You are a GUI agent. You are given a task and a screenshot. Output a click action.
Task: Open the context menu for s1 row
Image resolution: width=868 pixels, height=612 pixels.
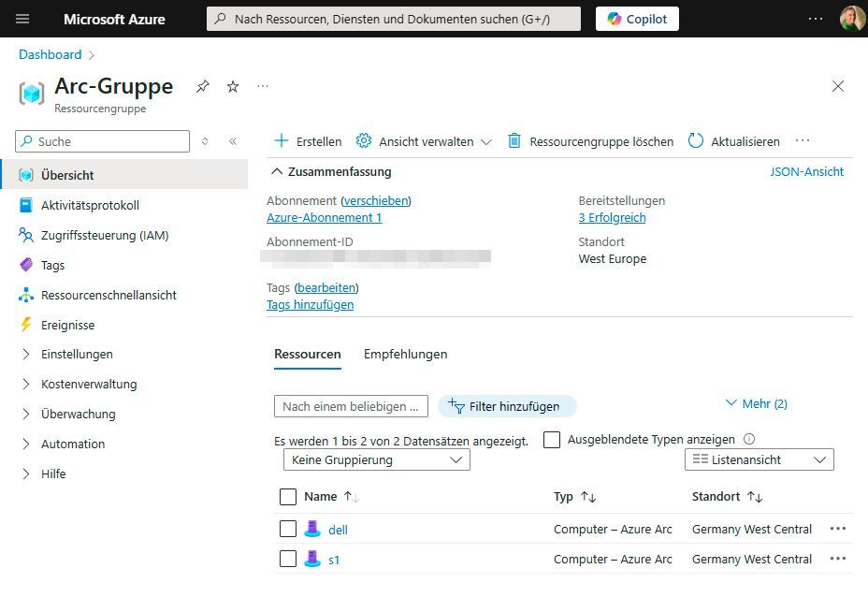[x=838, y=559]
